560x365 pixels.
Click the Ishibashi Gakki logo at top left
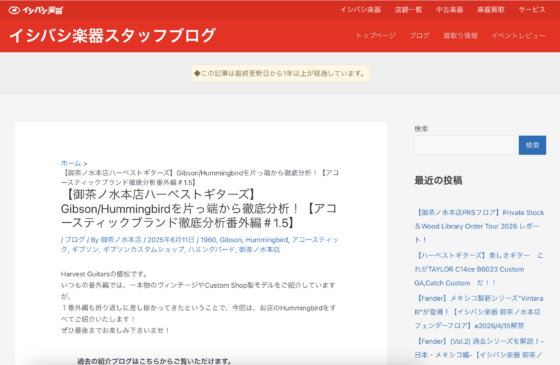tap(36, 10)
